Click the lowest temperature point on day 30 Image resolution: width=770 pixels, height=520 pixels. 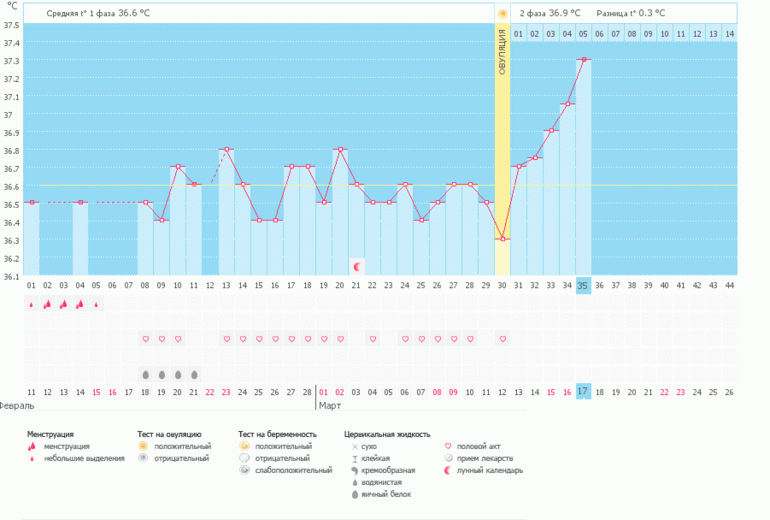coord(502,239)
